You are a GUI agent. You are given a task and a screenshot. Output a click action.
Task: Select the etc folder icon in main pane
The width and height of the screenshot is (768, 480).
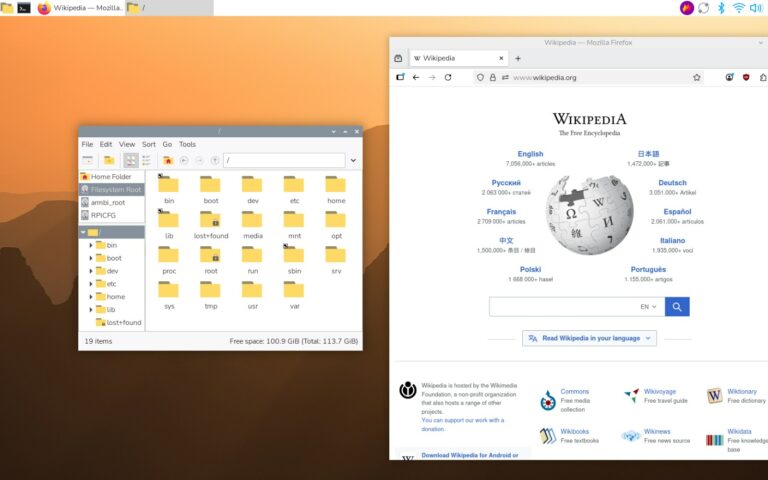tap(294, 184)
